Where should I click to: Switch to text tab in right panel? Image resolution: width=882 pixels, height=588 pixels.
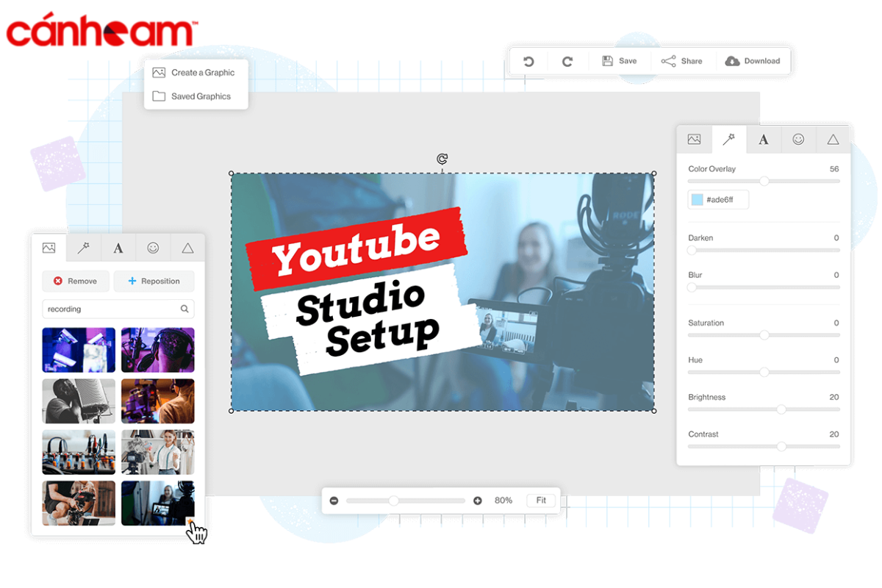click(x=764, y=139)
